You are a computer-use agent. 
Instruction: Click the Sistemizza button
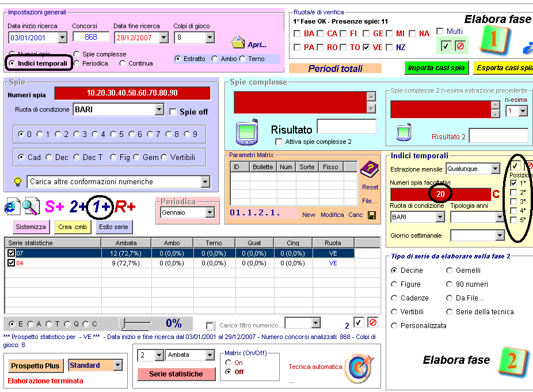[31, 227]
